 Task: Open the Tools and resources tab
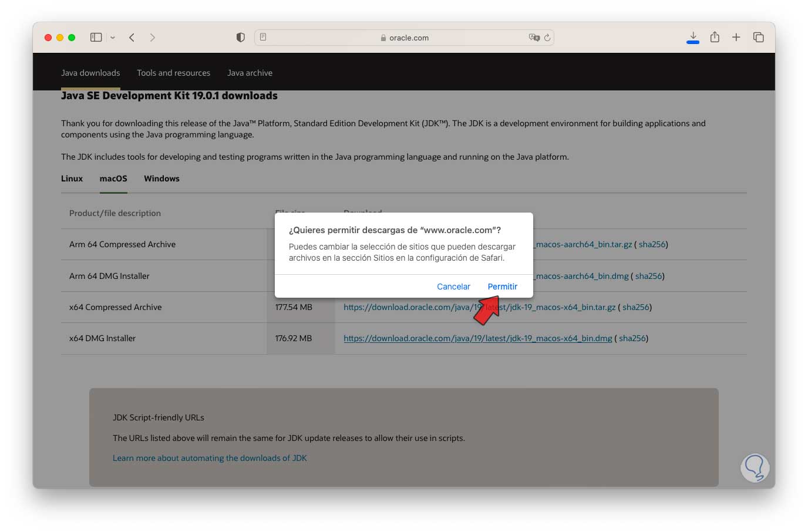point(173,73)
